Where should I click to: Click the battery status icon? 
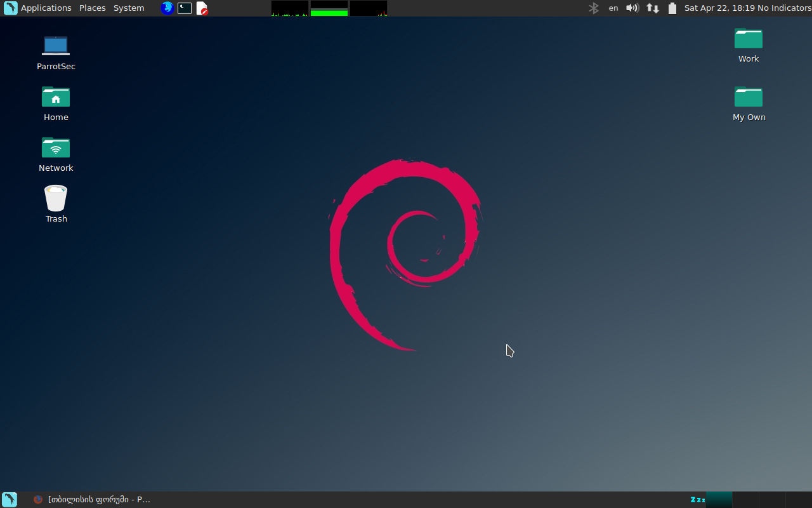point(672,8)
